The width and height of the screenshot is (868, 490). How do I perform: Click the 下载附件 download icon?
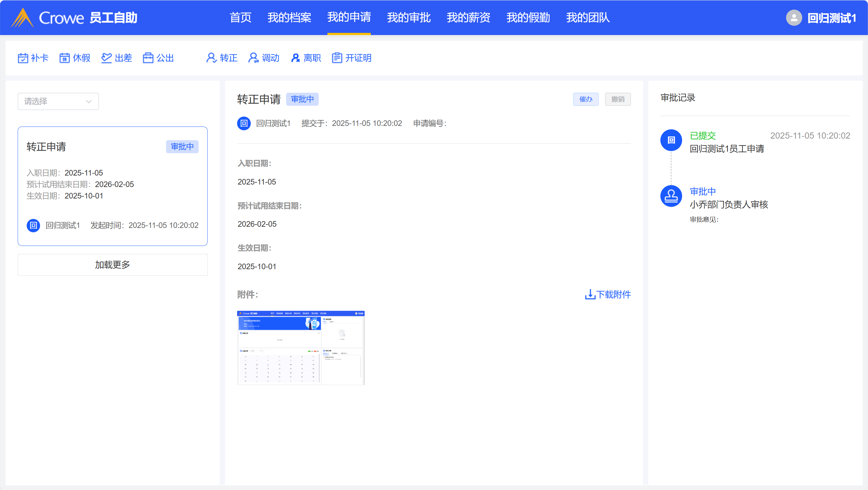point(590,294)
